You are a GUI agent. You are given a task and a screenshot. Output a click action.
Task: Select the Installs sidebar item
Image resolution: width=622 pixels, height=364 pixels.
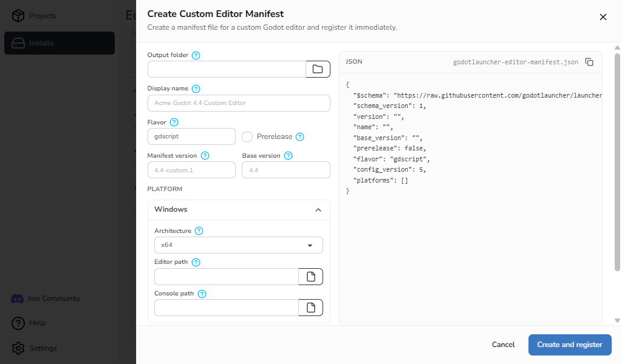(60, 43)
